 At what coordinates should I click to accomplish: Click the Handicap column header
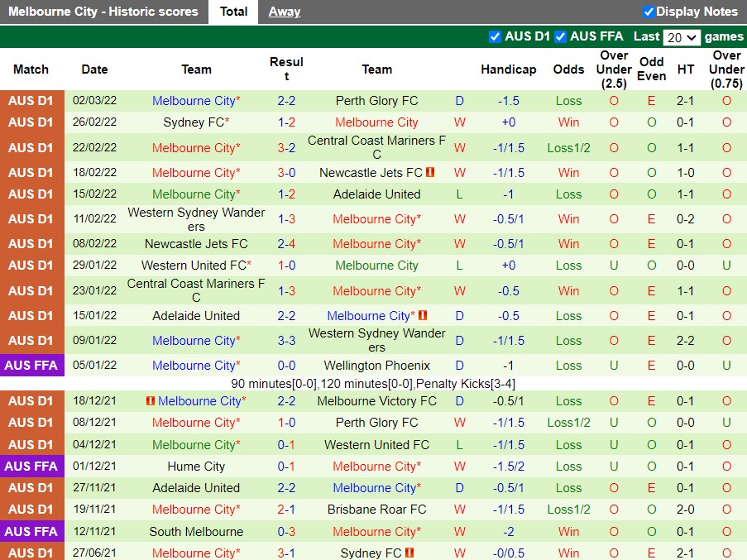click(x=508, y=69)
